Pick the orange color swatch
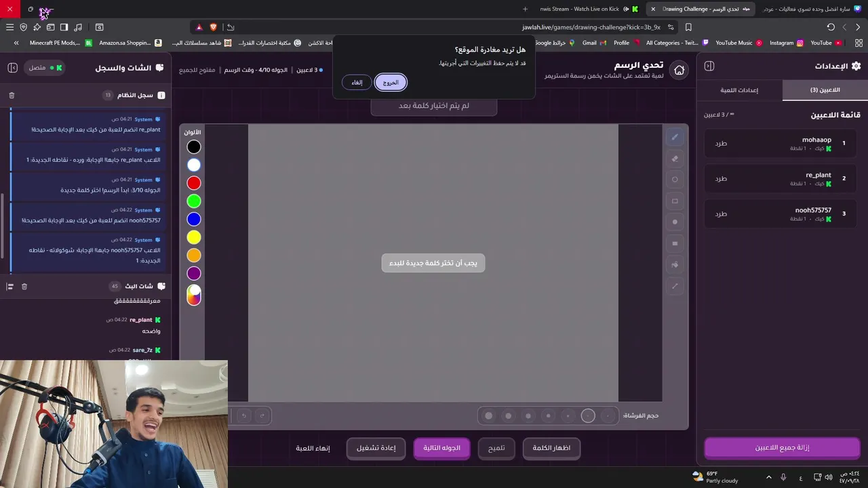Image resolution: width=868 pixels, height=488 pixels. pos(194,256)
